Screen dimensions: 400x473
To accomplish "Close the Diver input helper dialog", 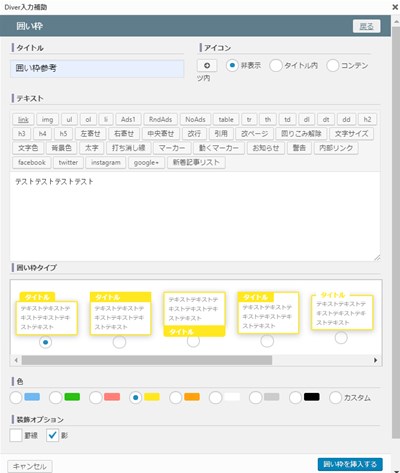I will [x=395, y=7].
